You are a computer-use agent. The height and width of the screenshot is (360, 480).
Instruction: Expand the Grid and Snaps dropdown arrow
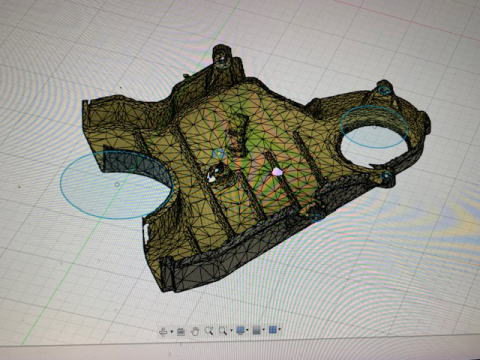pos(263,329)
